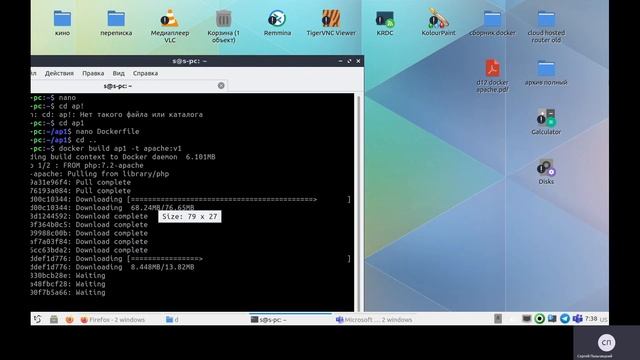The image size is (640, 360).
Task: Launch TigerVNC Viewer desktop icon
Action: pyautogui.click(x=331, y=23)
